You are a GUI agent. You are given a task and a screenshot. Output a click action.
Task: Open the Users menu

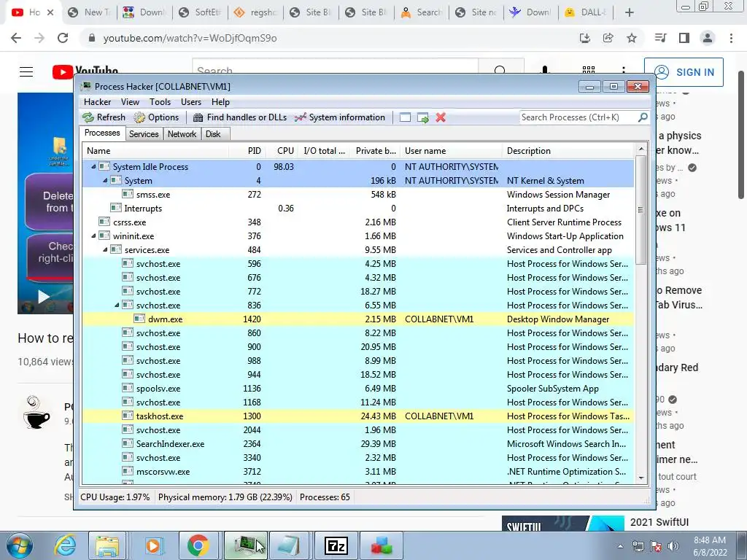(190, 102)
